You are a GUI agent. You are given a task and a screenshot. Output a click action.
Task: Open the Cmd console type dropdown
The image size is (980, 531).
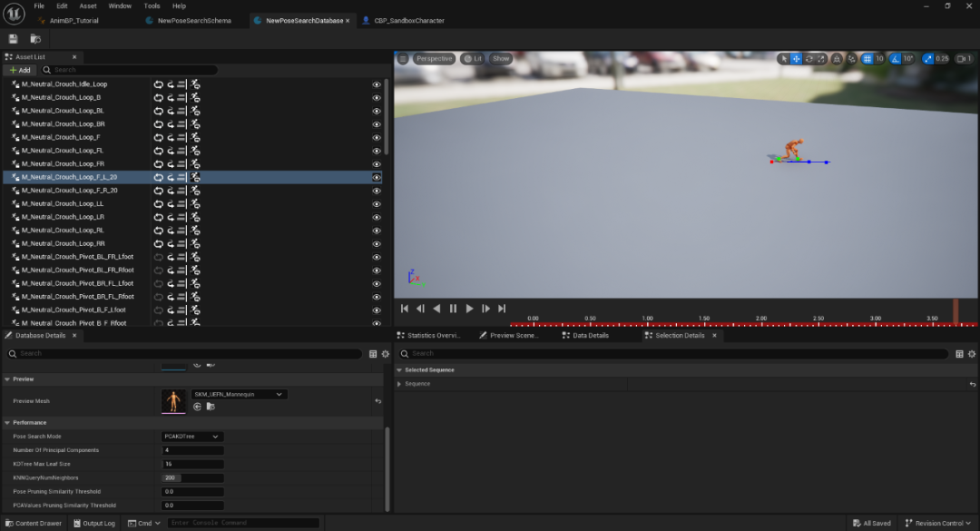click(144, 524)
